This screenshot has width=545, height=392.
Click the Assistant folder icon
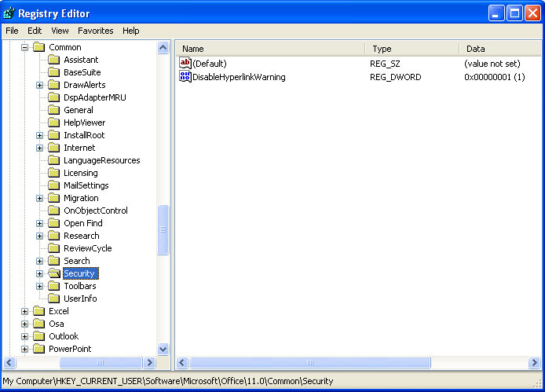pos(54,60)
